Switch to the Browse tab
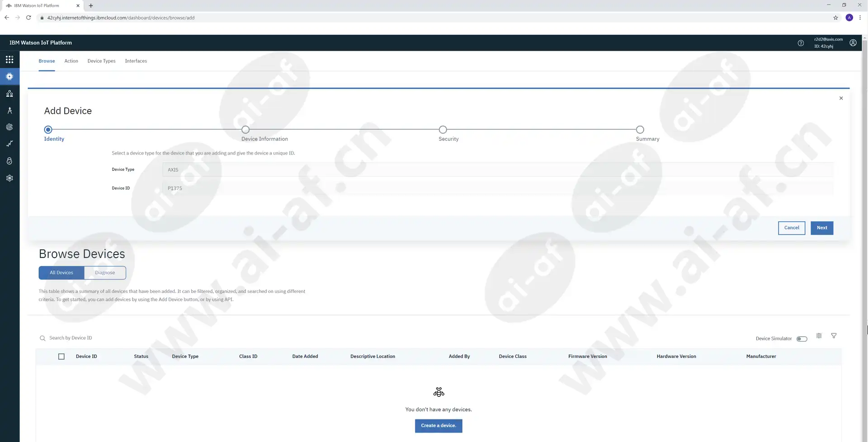The image size is (868, 442). [x=47, y=61]
